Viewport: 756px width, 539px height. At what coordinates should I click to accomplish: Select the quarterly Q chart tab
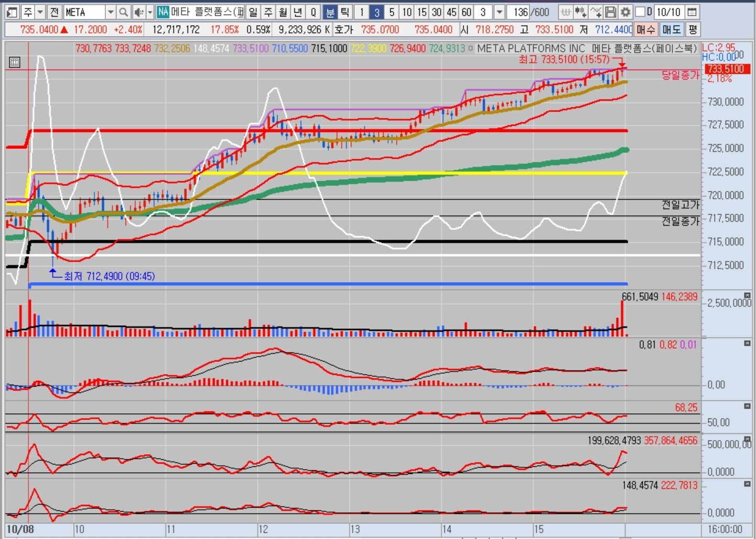click(313, 12)
